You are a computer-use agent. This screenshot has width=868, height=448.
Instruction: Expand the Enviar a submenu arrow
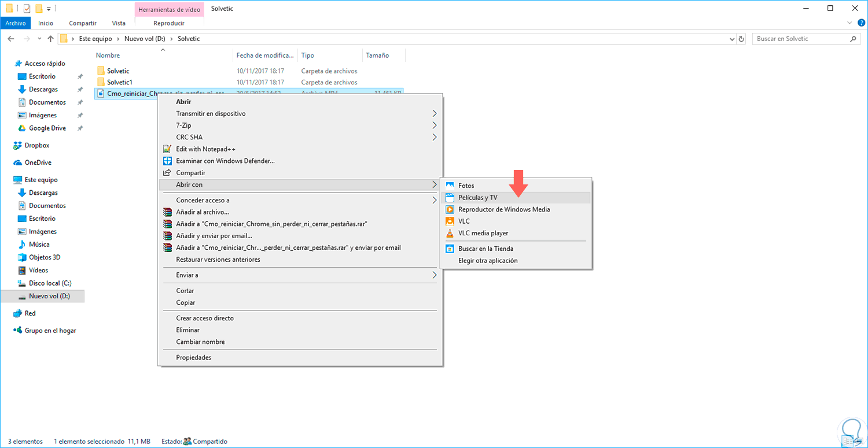coord(435,275)
